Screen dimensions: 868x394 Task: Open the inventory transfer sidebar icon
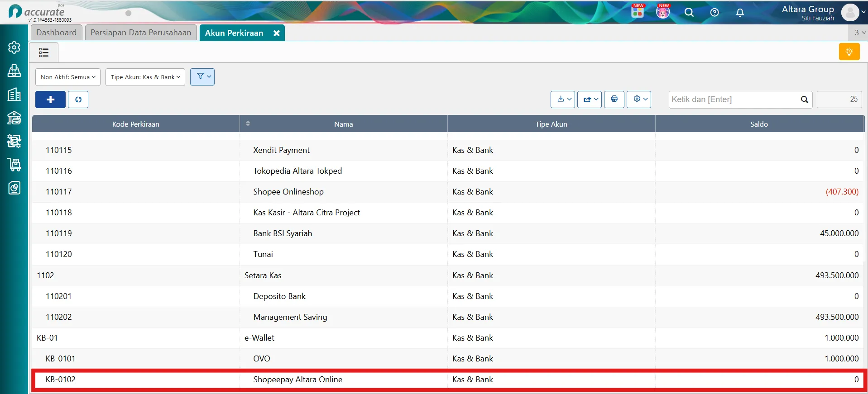click(14, 141)
